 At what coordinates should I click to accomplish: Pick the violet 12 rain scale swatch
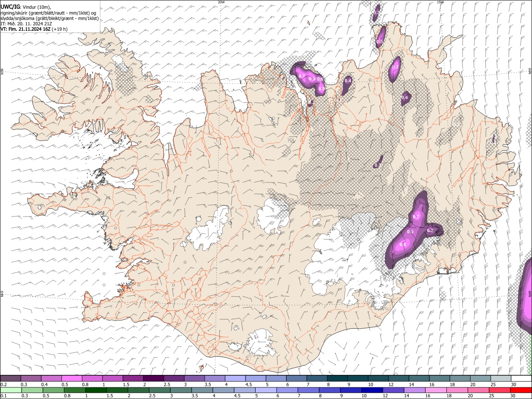pos(393,390)
